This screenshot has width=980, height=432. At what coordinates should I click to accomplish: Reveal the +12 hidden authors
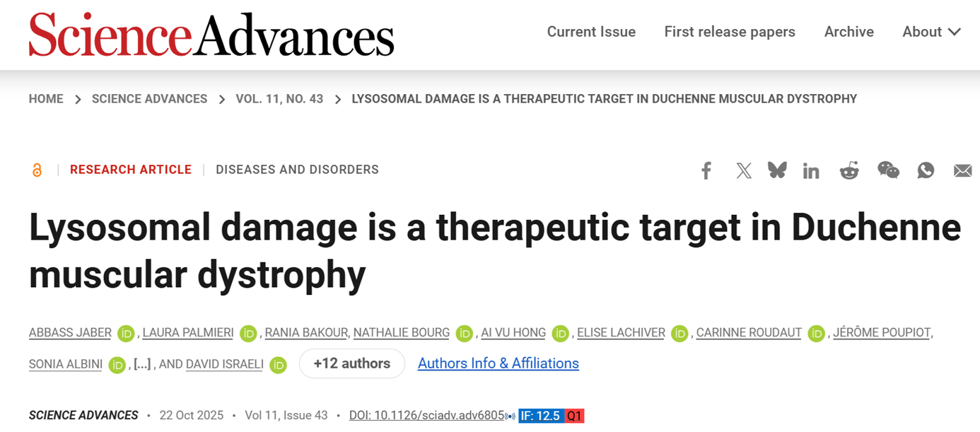point(352,363)
